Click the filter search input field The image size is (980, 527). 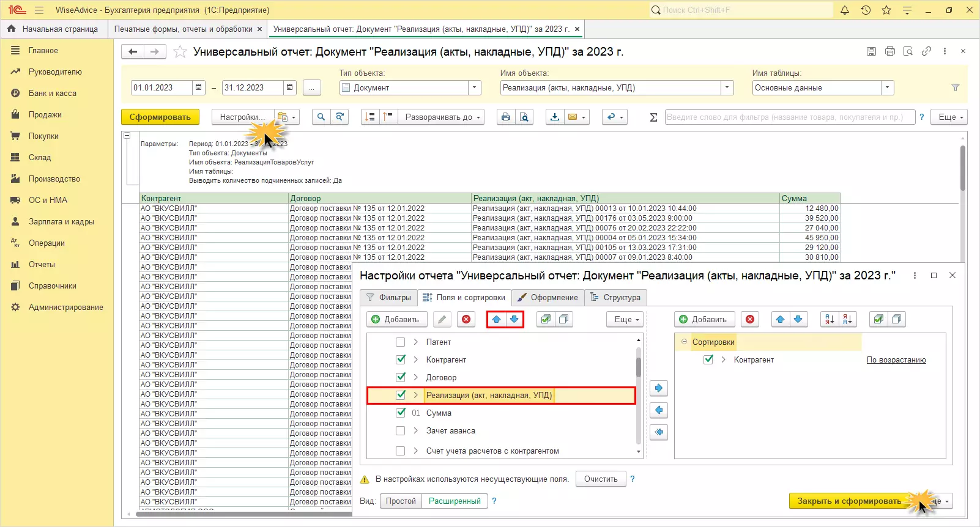coord(789,117)
